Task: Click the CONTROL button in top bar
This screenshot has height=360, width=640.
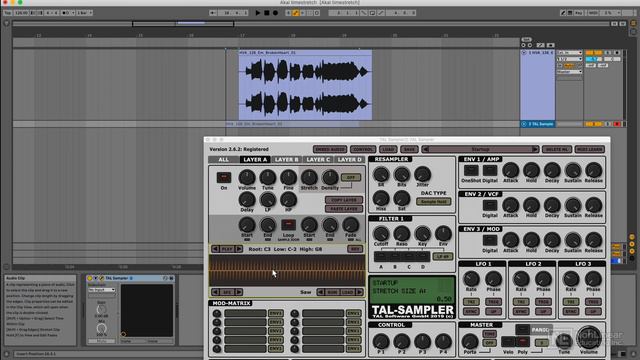Action: tap(363, 149)
